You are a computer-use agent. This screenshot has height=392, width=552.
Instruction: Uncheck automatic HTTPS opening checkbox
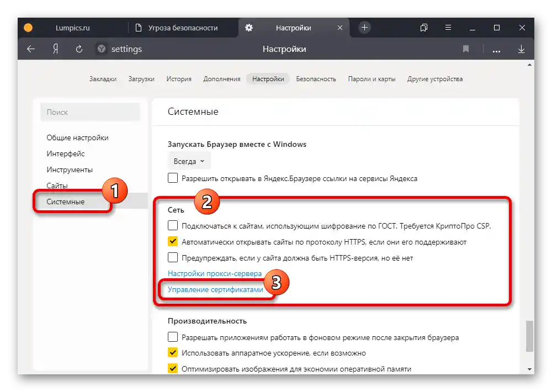coord(172,241)
